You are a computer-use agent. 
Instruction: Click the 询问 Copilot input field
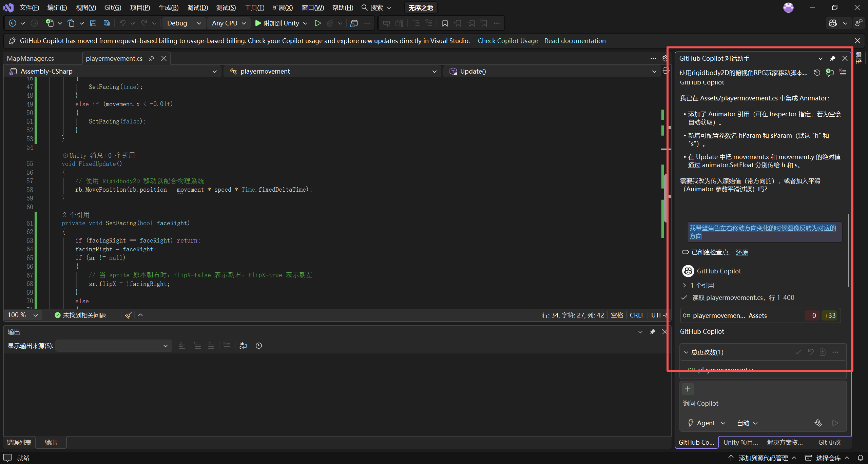763,403
